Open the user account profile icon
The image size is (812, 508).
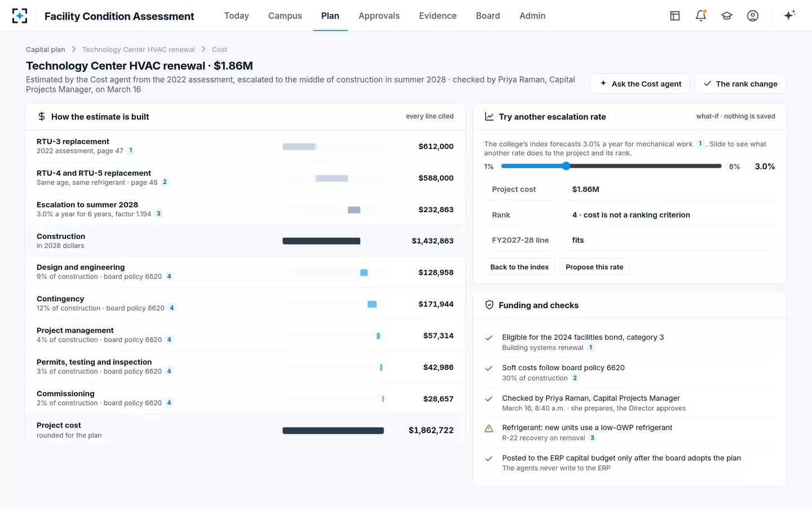click(753, 16)
